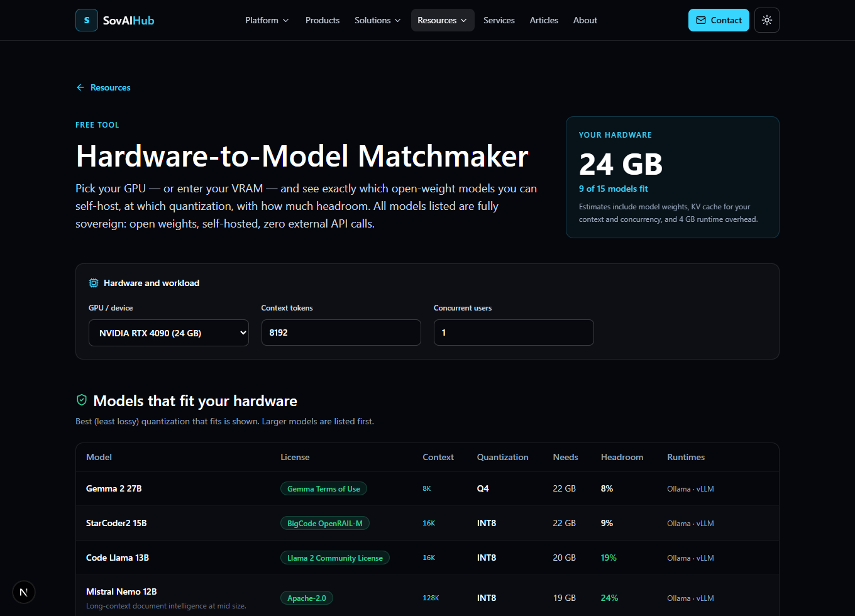Viewport: 855px width, 616px height.
Task: Open the GPU / device select box
Action: [x=168, y=333]
